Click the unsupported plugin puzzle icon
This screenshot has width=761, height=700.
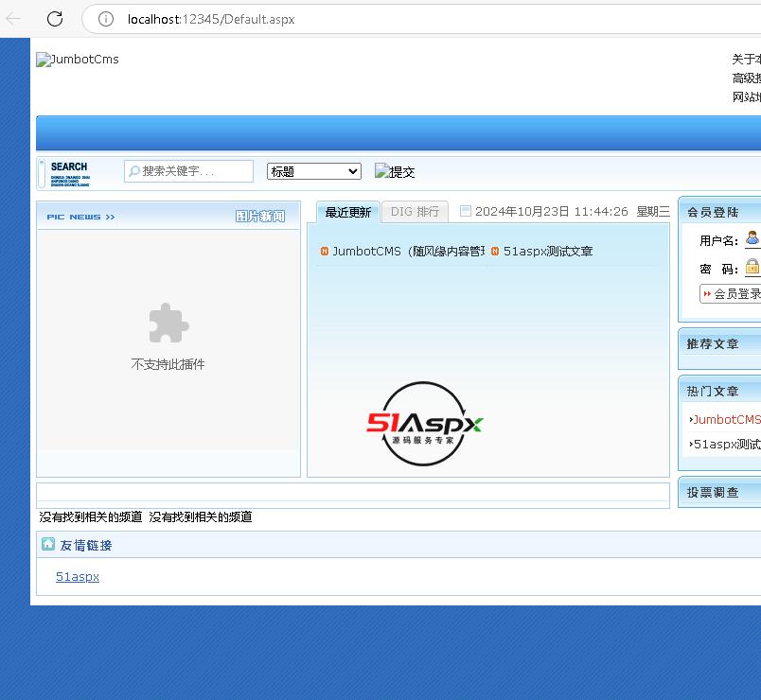tap(168, 324)
